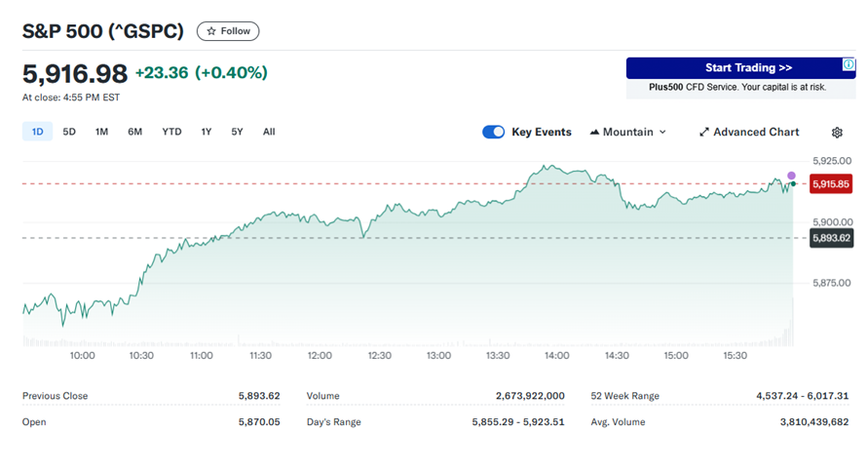The height and width of the screenshot is (471, 868).
Task: Open the Advanced Chart link
Action: tap(749, 132)
